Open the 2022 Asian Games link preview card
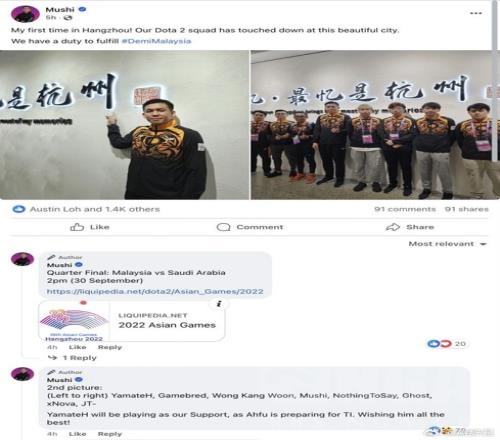This screenshot has width=500, height=440. (132, 321)
